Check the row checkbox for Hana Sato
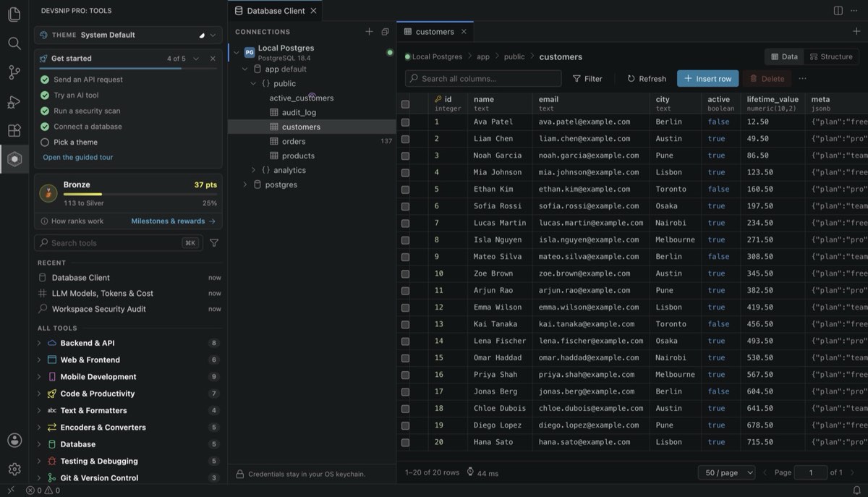868x497 pixels. click(x=405, y=443)
